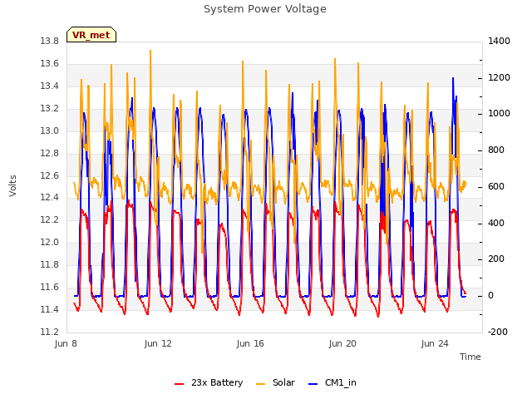The image size is (532, 399).
Task: Click the red 23x Battery legend swatch
Action: (x=180, y=384)
